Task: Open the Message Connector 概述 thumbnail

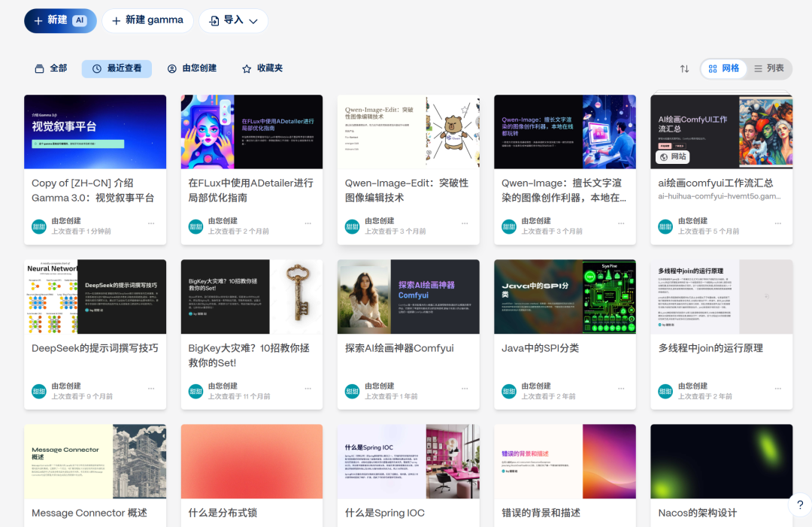Action: (95, 462)
